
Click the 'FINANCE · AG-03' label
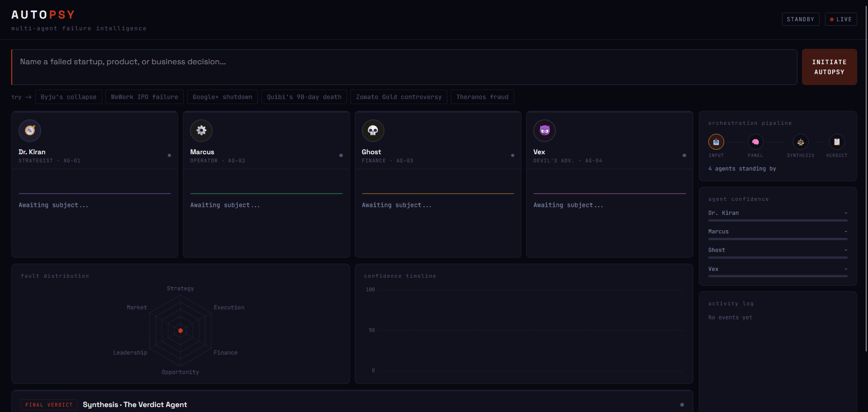click(388, 161)
